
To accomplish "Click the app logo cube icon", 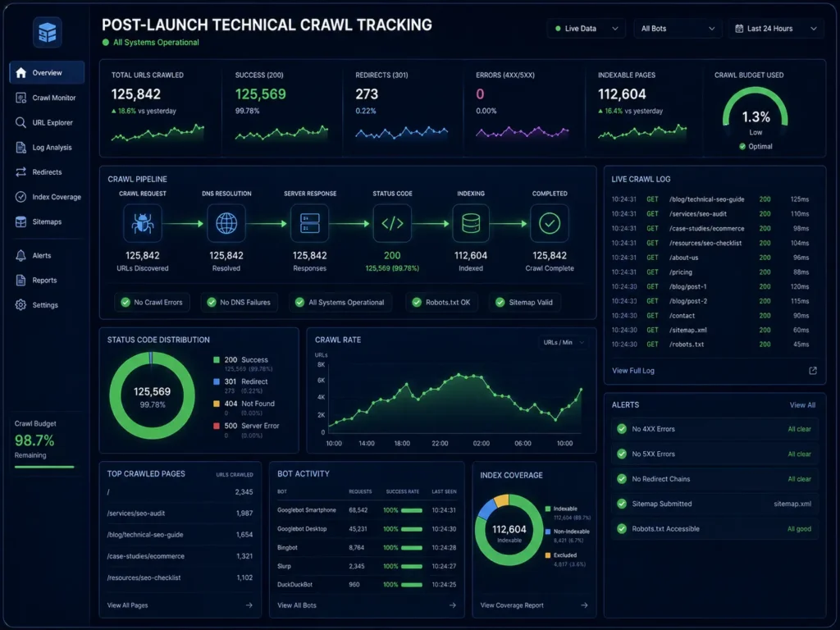I will (x=47, y=33).
